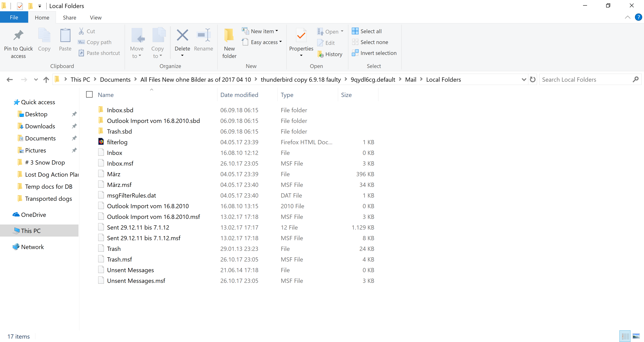Sort by the Date modified column header
This screenshot has height=342, width=644.
click(x=239, y=95)
